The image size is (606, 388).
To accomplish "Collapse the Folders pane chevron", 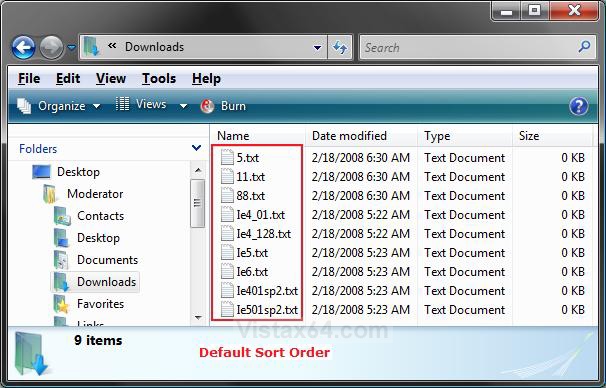I will point(196,148).
